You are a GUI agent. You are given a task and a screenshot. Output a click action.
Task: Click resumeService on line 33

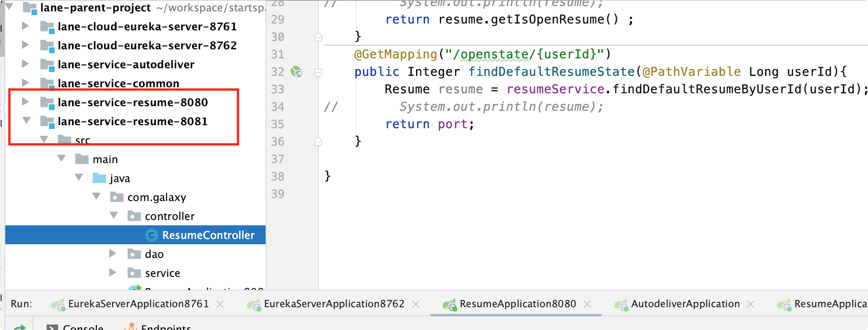coord(555,89)
